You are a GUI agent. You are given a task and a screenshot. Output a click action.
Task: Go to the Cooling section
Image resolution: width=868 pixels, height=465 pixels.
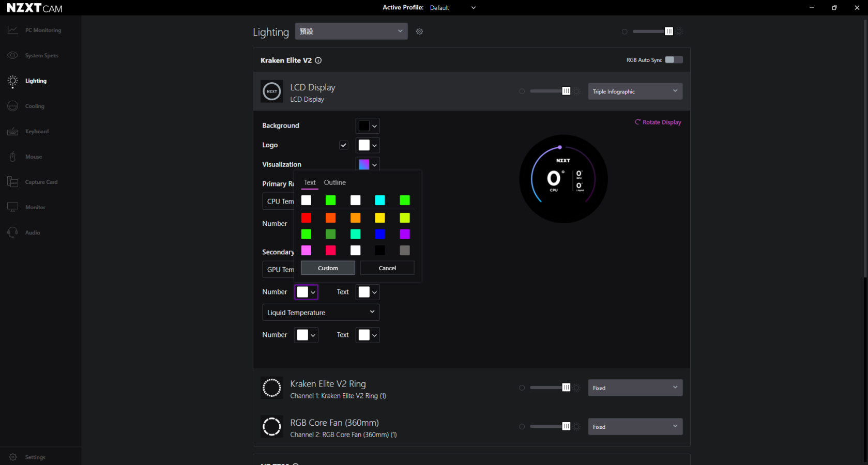[35, 106]
